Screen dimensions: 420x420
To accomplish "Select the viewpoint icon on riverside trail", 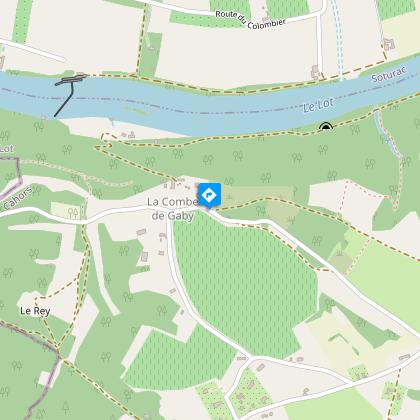I will [x=326, y=126].
